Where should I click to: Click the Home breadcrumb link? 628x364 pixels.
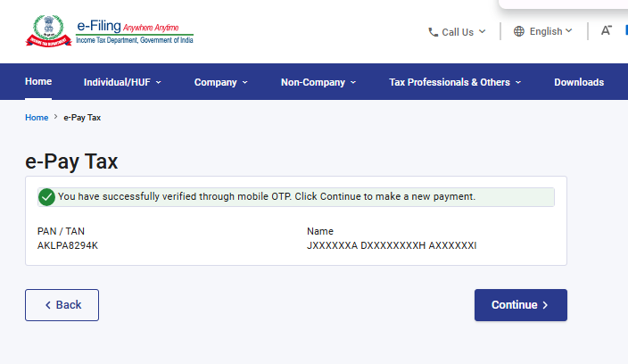(x=37, y=118)
